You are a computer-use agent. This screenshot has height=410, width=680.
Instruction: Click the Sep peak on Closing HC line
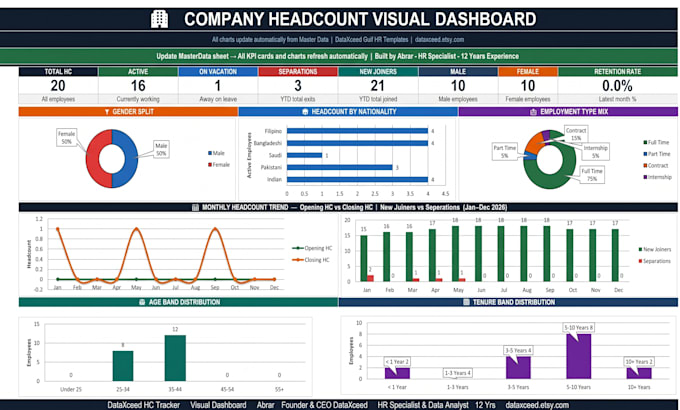pyautogui.click(x=215, y=228)
